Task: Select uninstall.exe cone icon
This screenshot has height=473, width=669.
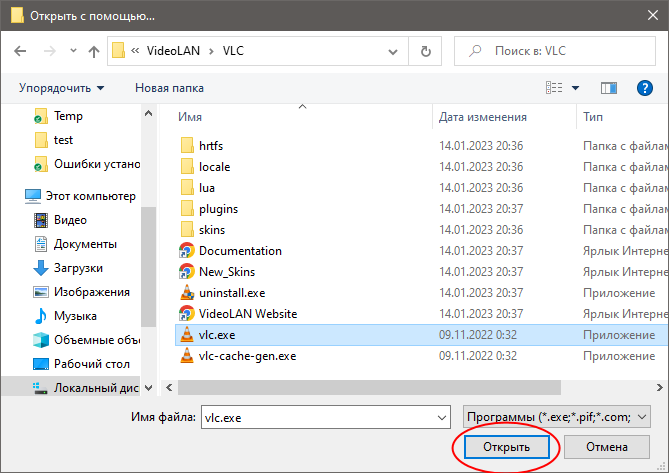Action: point(187,293)
